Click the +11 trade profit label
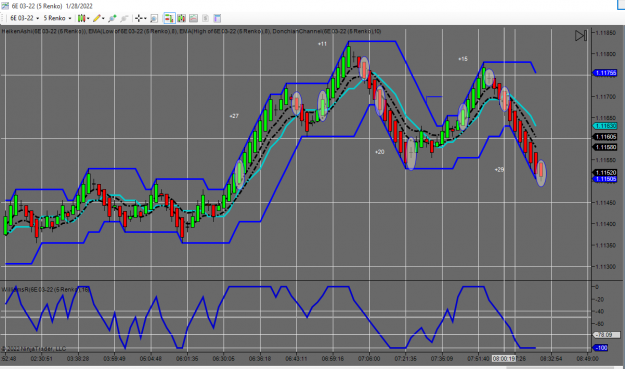 click(x=322, y=44)
